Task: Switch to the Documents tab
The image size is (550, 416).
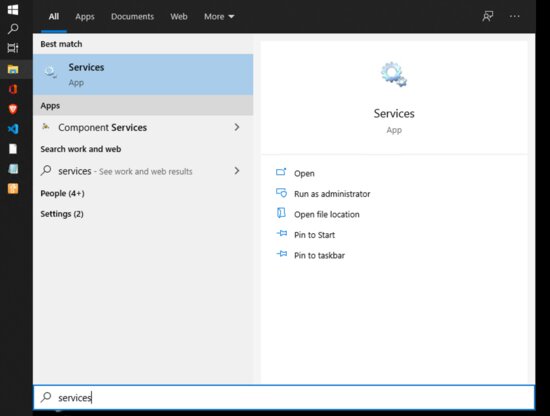Action: pyautogui.click(x=132, y=16)
